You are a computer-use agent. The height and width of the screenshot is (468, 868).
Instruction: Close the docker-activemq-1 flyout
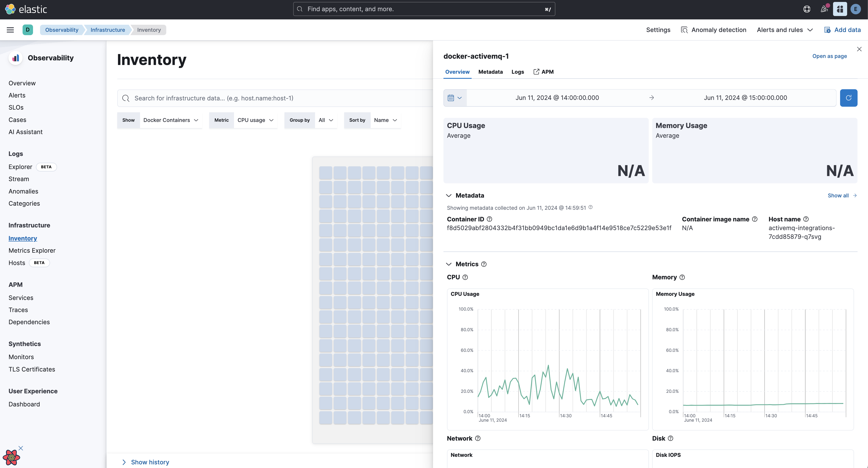click(859, 49)
